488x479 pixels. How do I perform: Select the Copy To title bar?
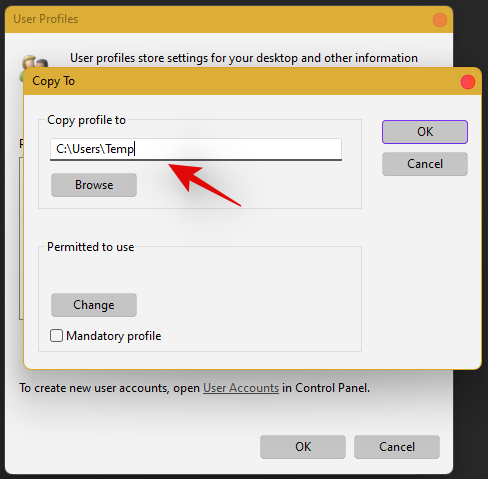point(233,81)
